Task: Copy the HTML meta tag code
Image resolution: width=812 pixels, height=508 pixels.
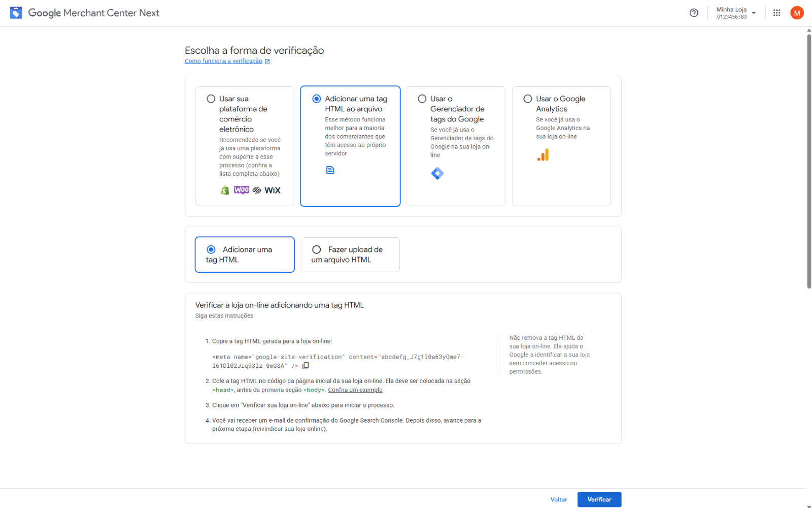Action: click(x=306, y=366)
